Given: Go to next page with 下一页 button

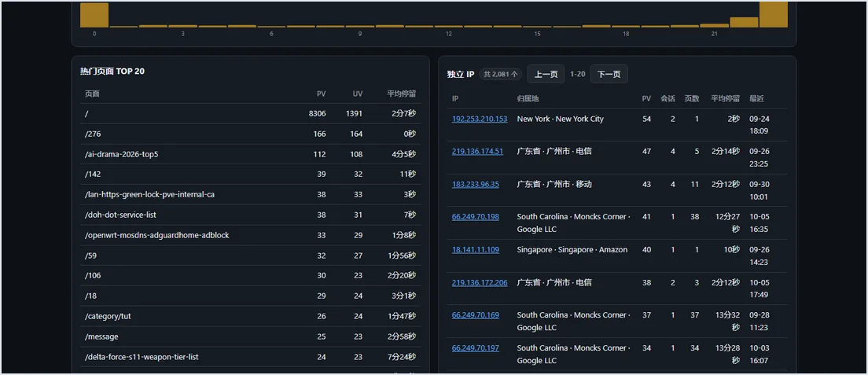Looking at the screenshot, I should 609,74.
